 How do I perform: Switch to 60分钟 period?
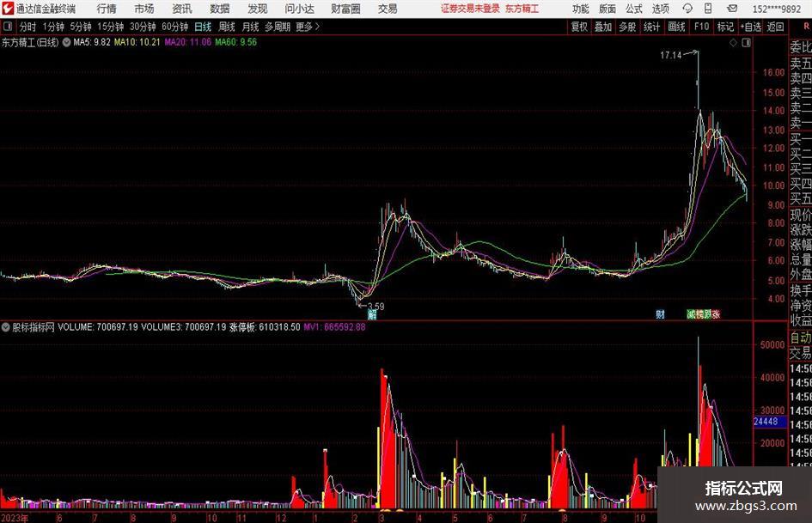pos(174,27)
